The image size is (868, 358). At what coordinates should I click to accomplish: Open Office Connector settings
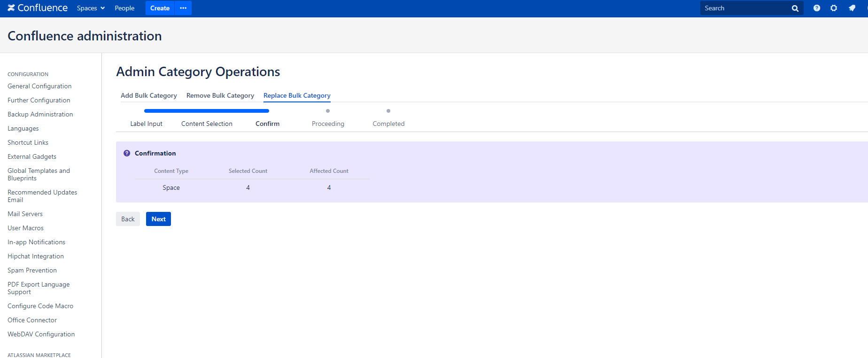point(32,320)
